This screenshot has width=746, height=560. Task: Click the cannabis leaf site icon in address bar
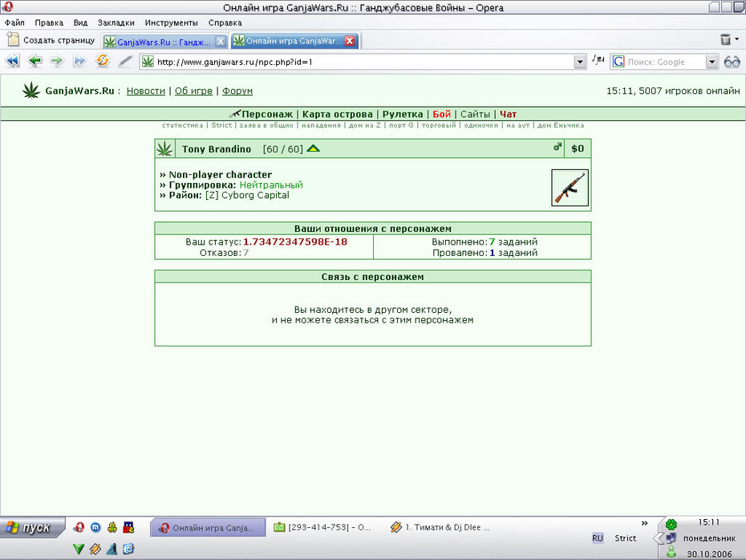point(148,62)
